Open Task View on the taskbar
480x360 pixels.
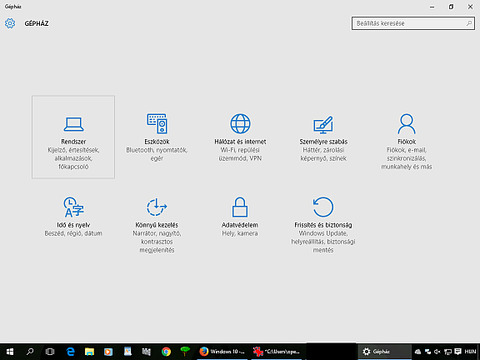click(x=50, y=351)
